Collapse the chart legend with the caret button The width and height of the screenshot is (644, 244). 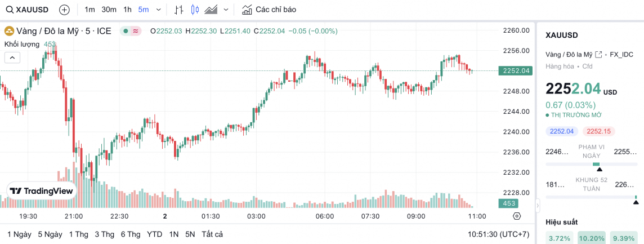[x=12, y=57]
